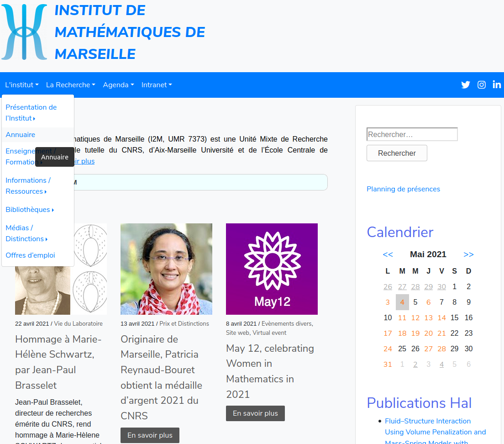Screen dimensions: 504x444
Task: Go to next month in calendar
Action: tap(468, 254)
